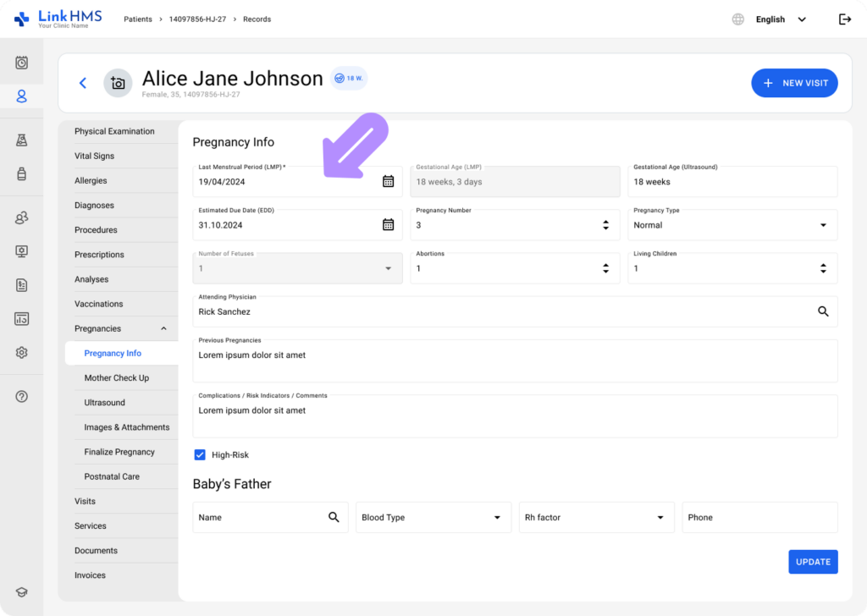Open the graduation cap sidebar icon
Image resolution: width=867 pixels, height=616 pixels.
point(21,592)
